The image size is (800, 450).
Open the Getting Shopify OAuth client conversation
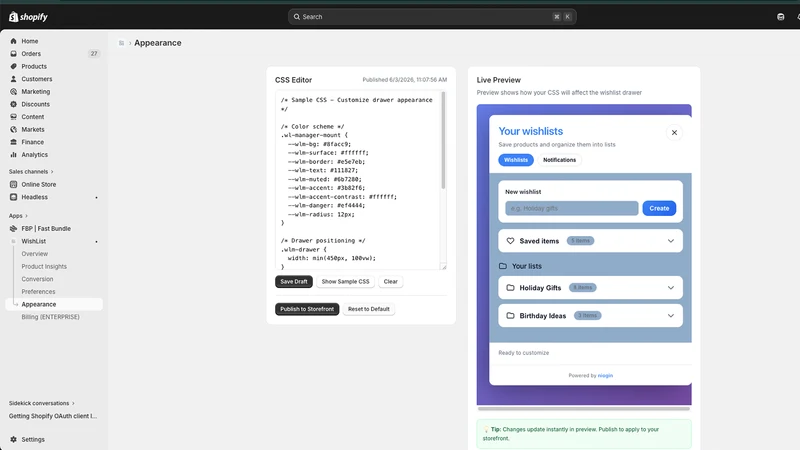(53, 416)
